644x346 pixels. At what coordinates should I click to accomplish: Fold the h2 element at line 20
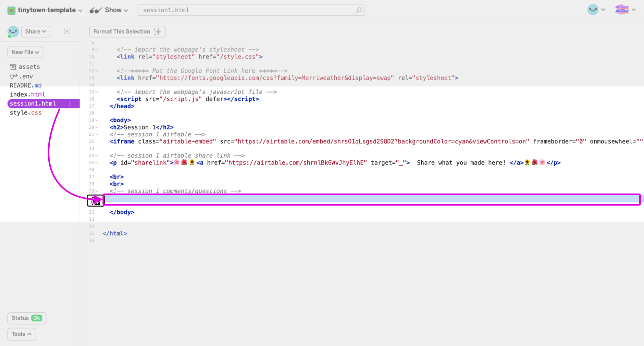[97, 127]
